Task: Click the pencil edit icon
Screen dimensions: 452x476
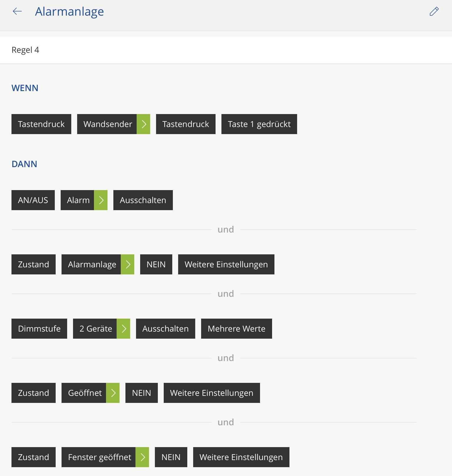Action: 434,11
